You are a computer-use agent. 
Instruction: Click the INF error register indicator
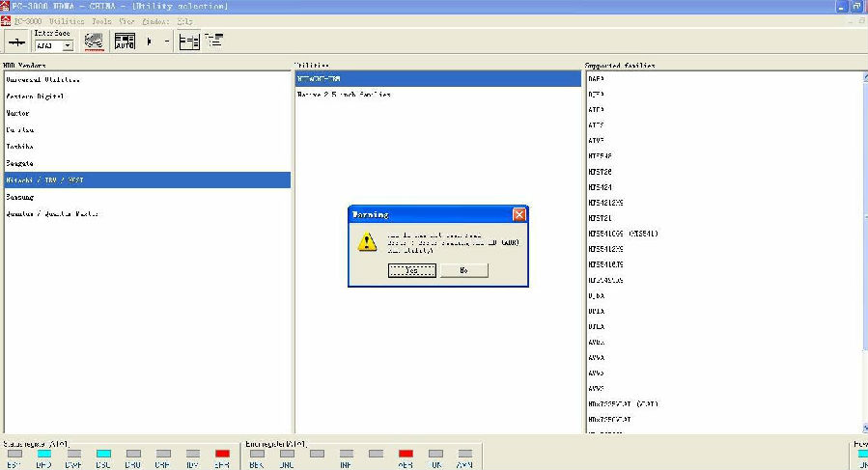point(347,454)
